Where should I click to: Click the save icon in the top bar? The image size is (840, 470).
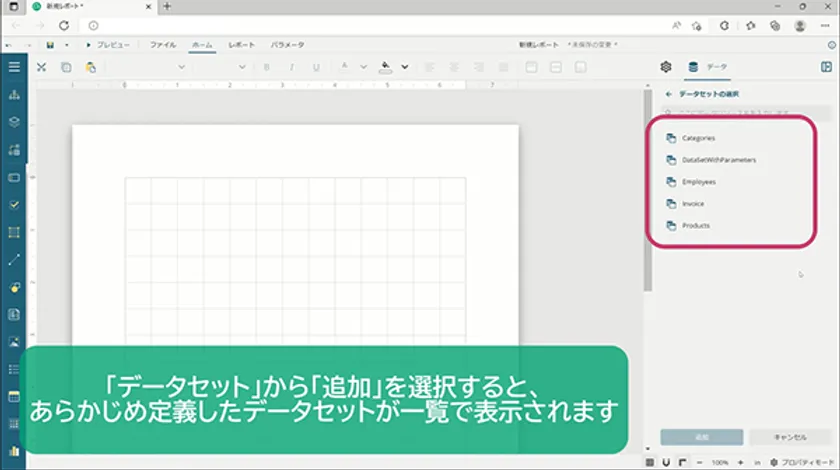(50, 45)
